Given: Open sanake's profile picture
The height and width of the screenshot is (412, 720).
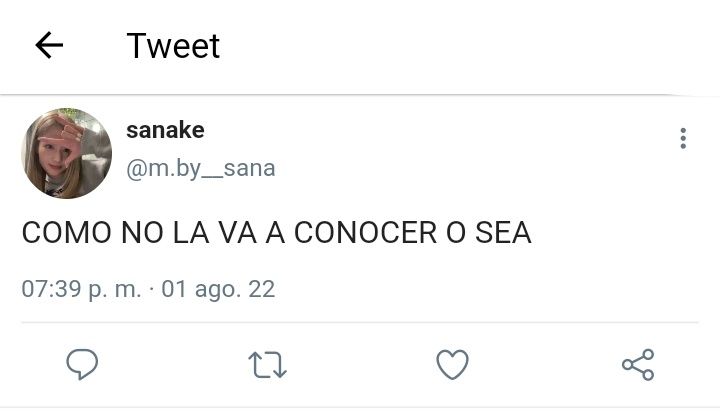Looking at the screenshot, I should [67, 153].
